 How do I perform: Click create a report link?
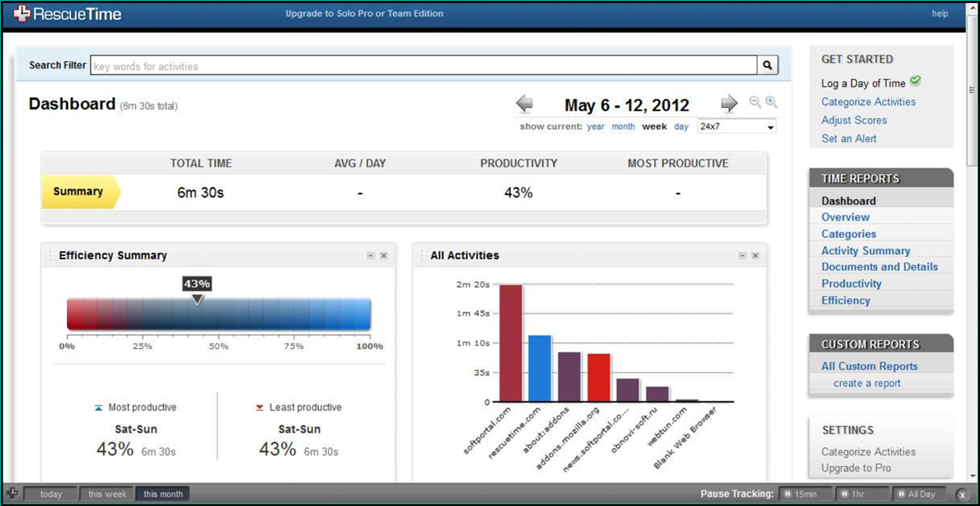[867, 383]
